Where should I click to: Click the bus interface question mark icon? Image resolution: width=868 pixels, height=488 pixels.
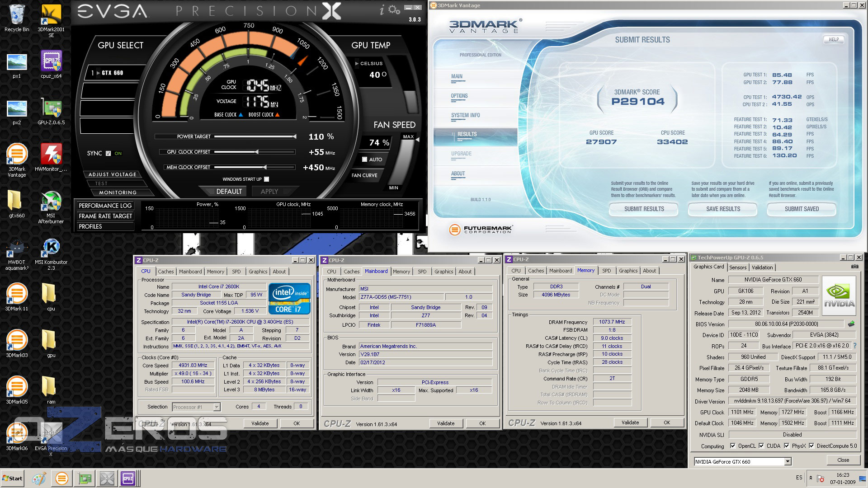(854, 346)
